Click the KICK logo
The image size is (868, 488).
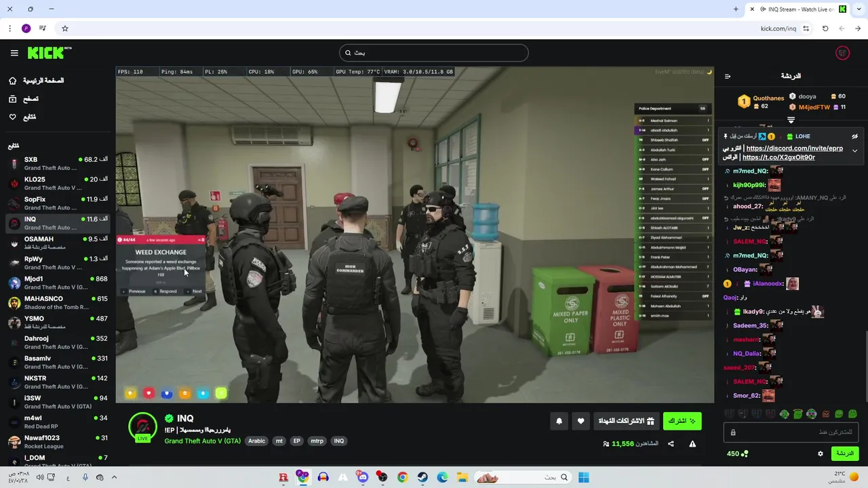[50, 53]
